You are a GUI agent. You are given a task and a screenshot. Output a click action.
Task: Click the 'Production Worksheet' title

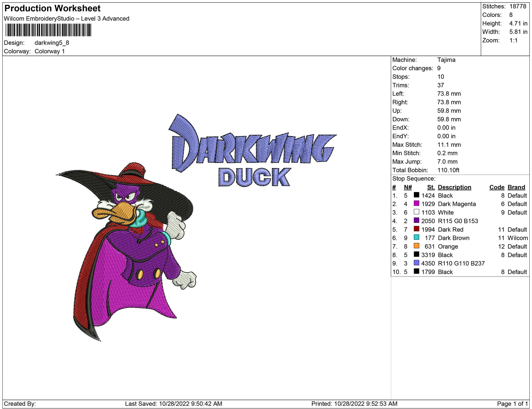coord(52,8)
